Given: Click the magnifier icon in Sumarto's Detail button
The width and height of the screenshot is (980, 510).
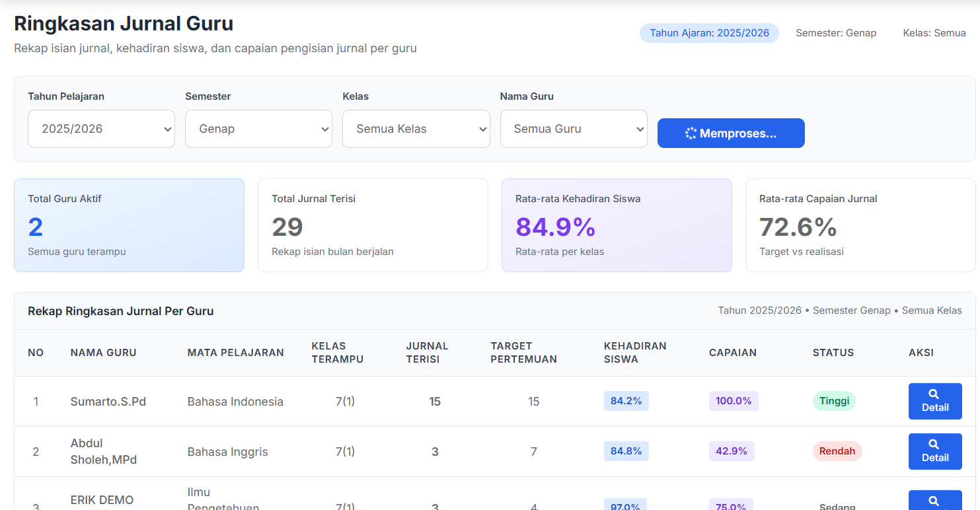Looking at the screenshot, I should click(934, 394).
